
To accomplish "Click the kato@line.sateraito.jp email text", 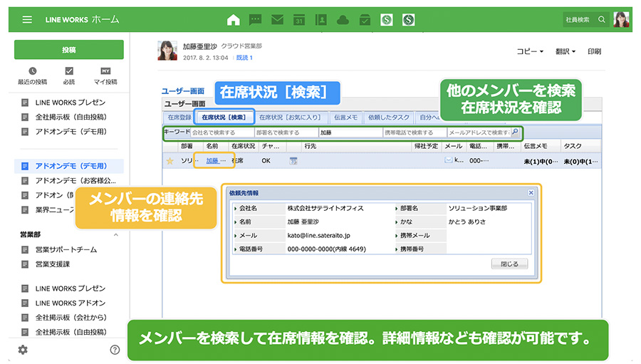I will (318, 236).
